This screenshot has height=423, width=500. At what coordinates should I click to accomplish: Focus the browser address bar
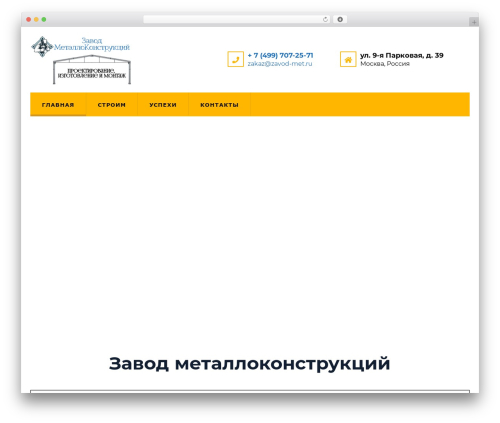[237, 19]
